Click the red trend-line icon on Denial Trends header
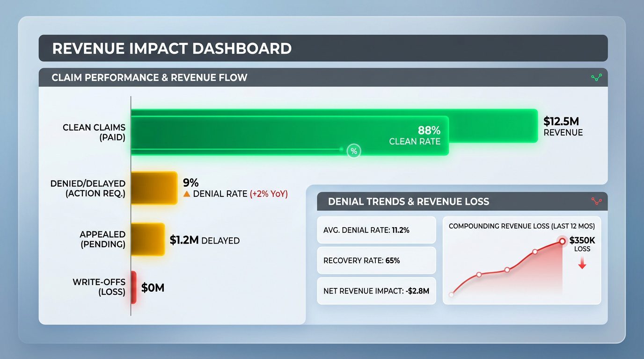 tap(595, 201)
